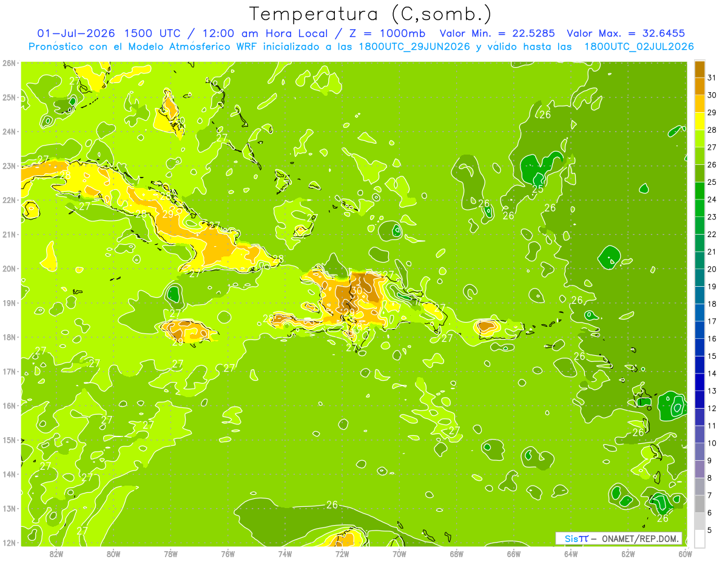Image resolution: width=728 pixels, height=562 pixels.
Task: Pick the legend swatch between 27 and 28
Action: tap(699, 138)
